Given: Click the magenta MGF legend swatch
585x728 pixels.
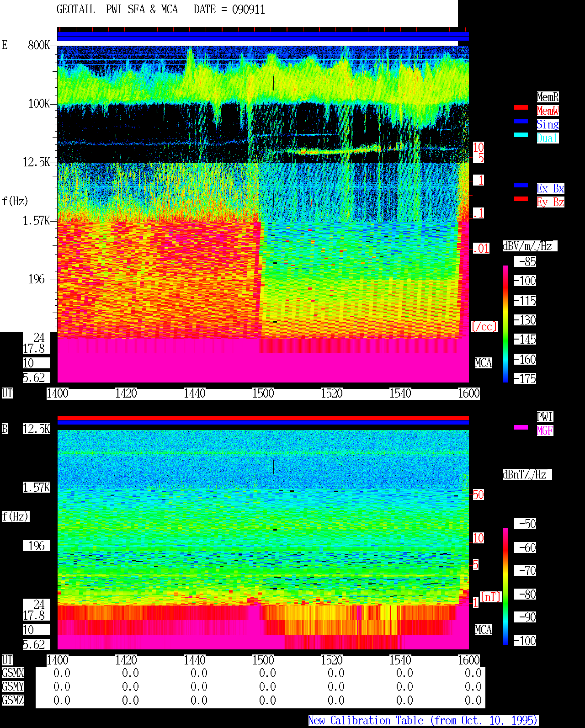Looking at the screenshot, I should pyautogui.click(x=521, y=427).
